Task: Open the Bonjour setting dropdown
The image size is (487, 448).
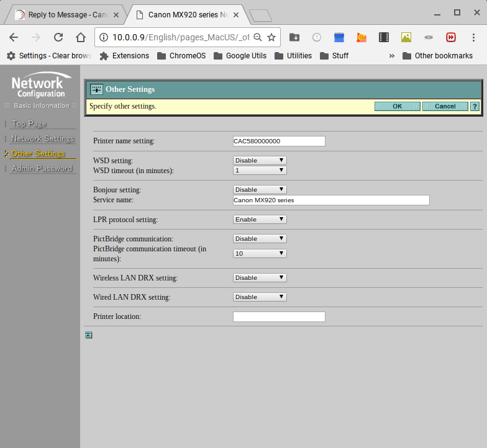Action: pyautogui.click(x=260, y=190)
